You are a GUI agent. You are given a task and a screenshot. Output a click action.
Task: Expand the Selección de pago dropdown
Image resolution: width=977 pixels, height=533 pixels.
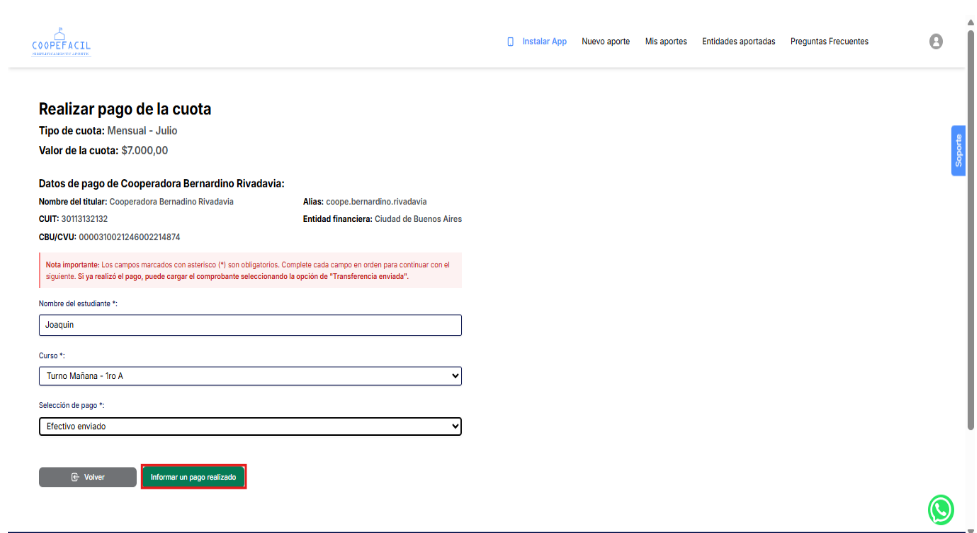pos(250,427)
